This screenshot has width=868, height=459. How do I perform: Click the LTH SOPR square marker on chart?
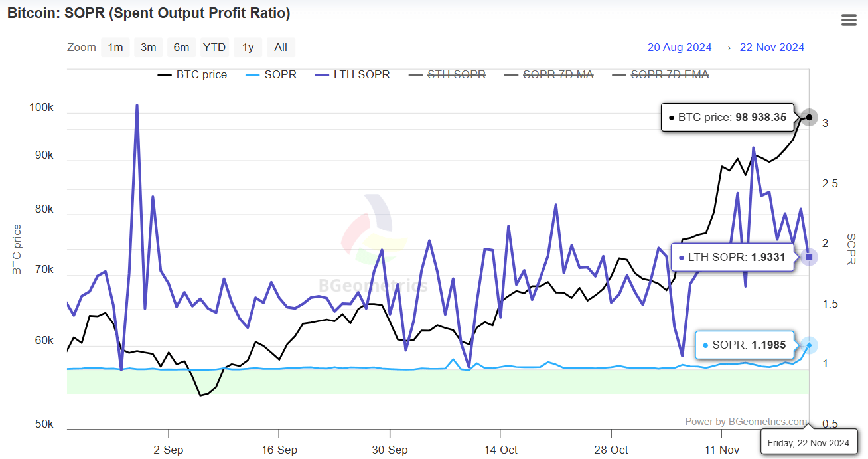[x=809, y=257]
